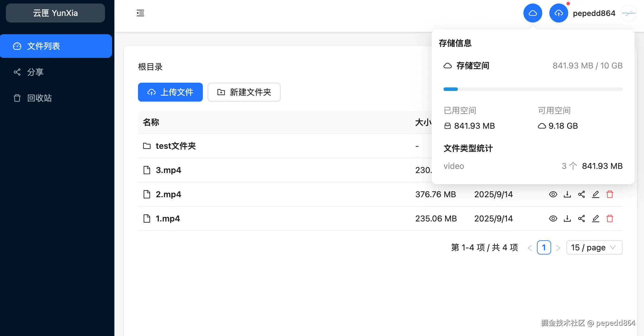Preview 2.mp4 with the eye icon
Screen dimensions: 644x336
[x=553, y=194]
